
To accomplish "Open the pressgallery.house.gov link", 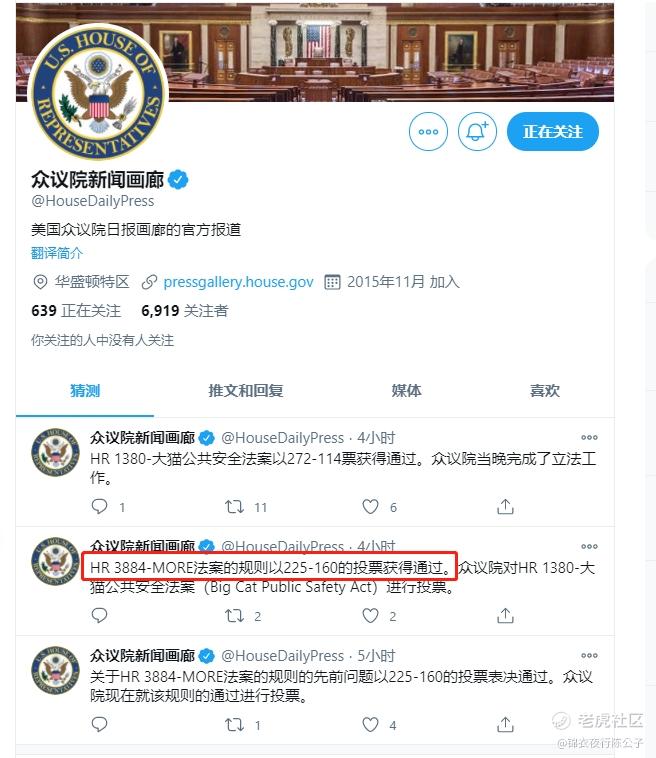I will [x=238, y=282].
